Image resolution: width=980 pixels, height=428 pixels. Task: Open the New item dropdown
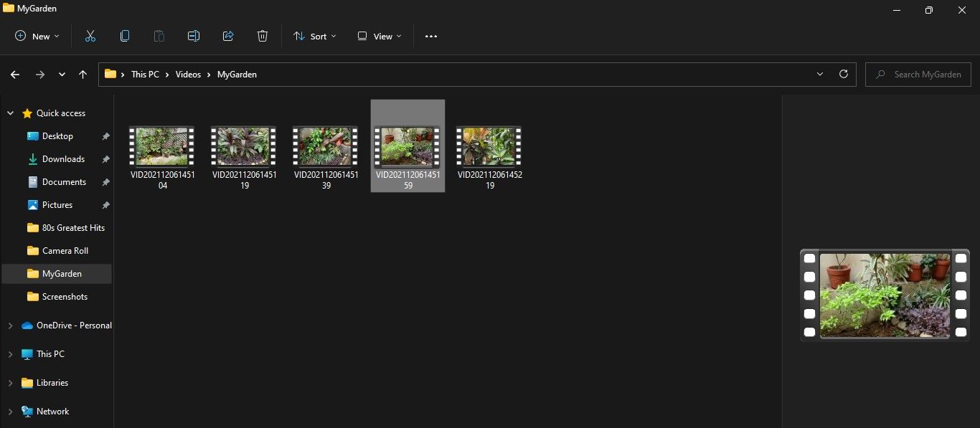click(37, 36)
